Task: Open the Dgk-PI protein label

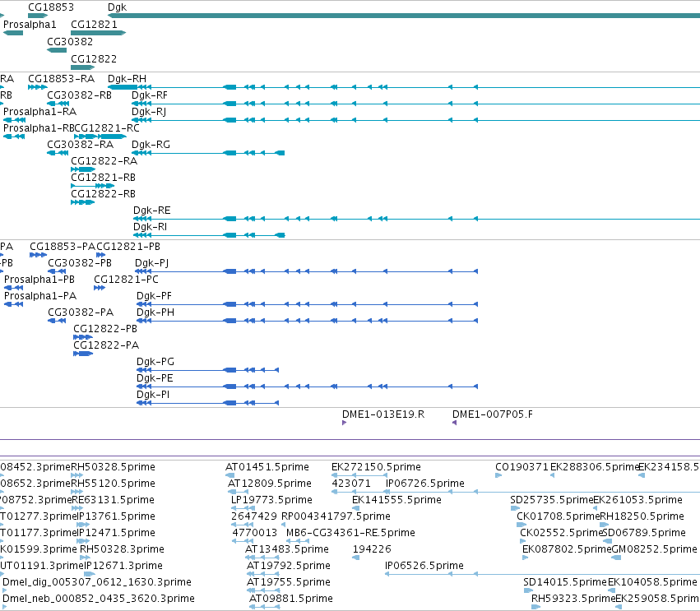Action: 153,395
